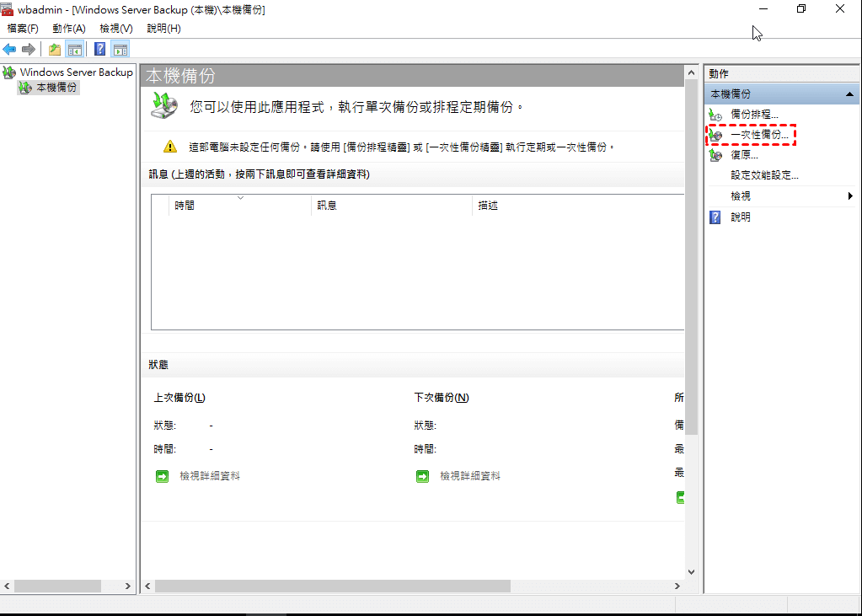Open the 檔案(F) menu
The image size is (862, 616).
23,29
